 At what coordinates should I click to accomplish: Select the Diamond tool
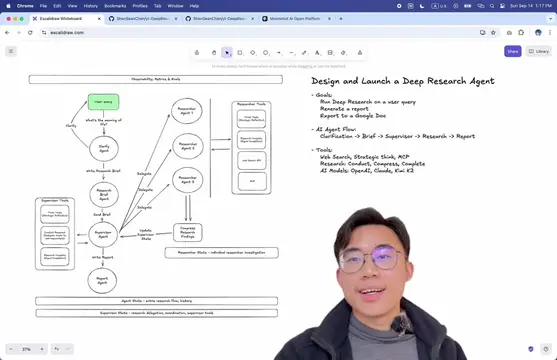click(253, 53)
